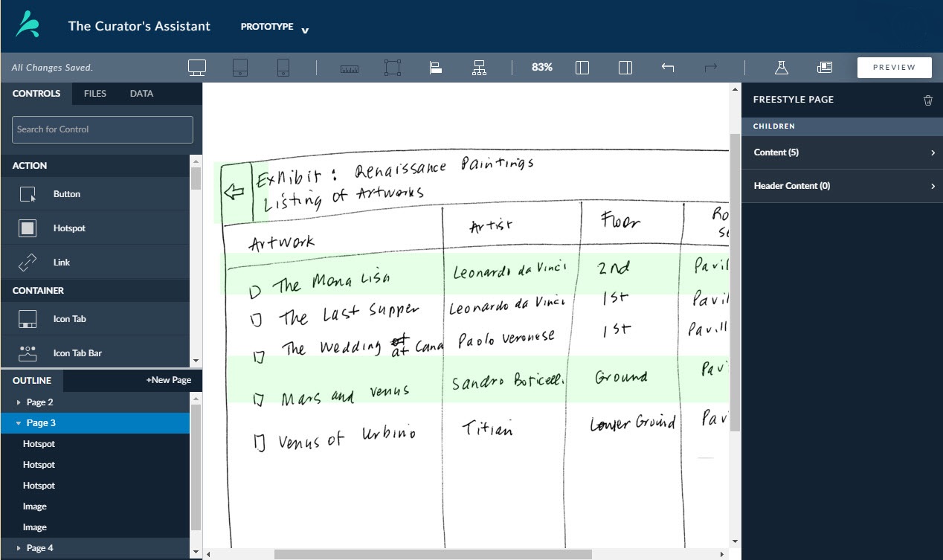
Task: Click the undo arrow icon
Action: click(668, 68)
